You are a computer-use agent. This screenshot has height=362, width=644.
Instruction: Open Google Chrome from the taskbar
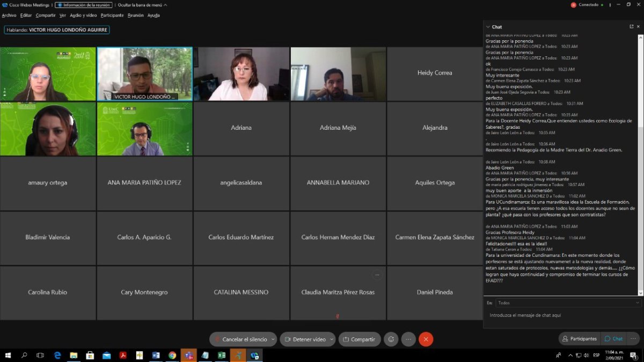click(172, 355)
